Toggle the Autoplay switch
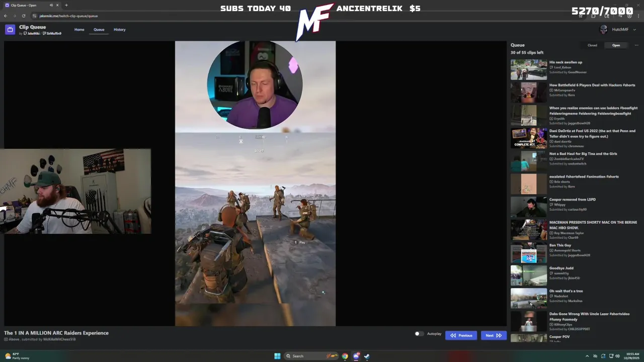 pos(419,334)
